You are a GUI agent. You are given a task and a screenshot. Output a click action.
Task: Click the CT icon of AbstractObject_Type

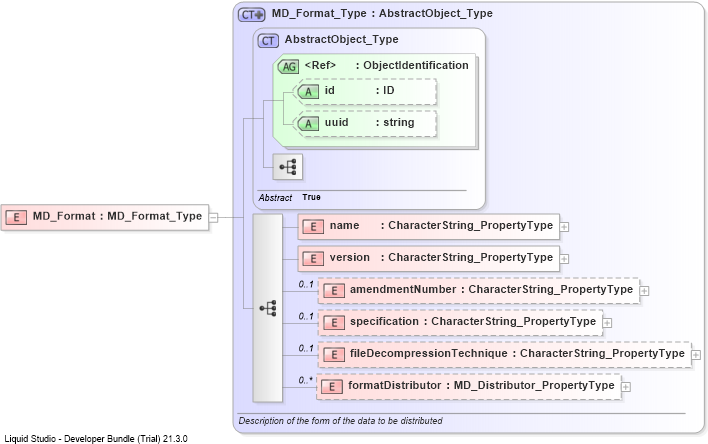[268, 41]
